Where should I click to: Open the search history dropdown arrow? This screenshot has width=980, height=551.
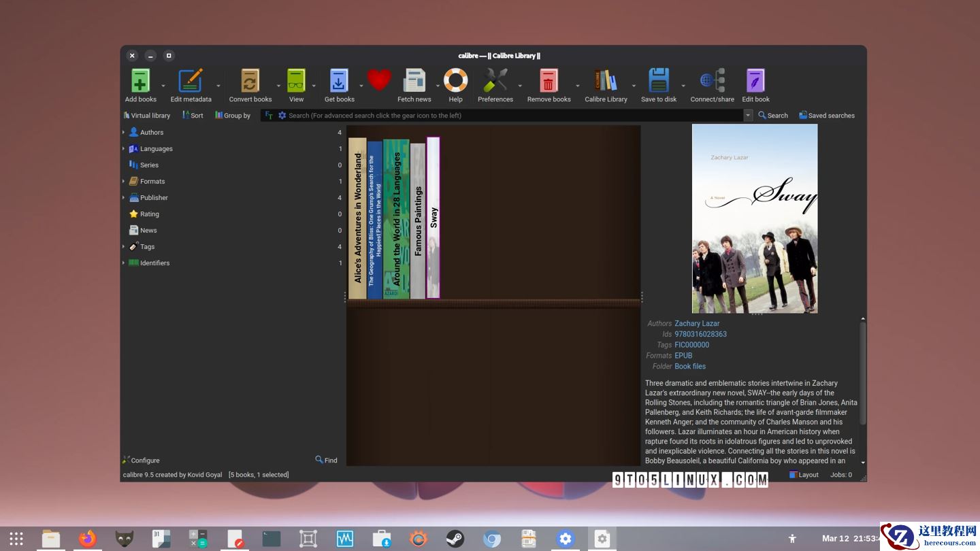click(748, 116)
